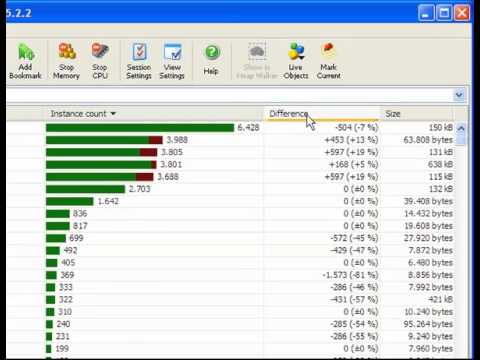Click the instance count value 333
Image resolution: width=480 pixels, height=360 pixels.
66,287
